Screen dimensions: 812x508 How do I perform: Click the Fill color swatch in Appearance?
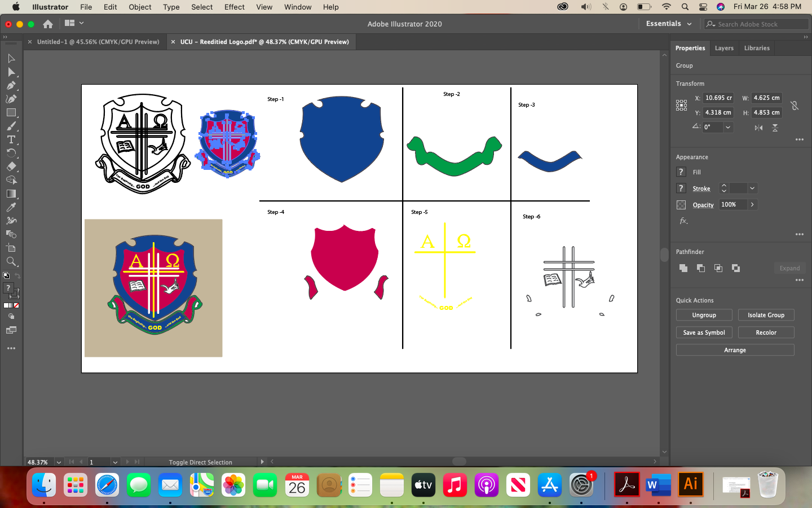coord(681,172)
